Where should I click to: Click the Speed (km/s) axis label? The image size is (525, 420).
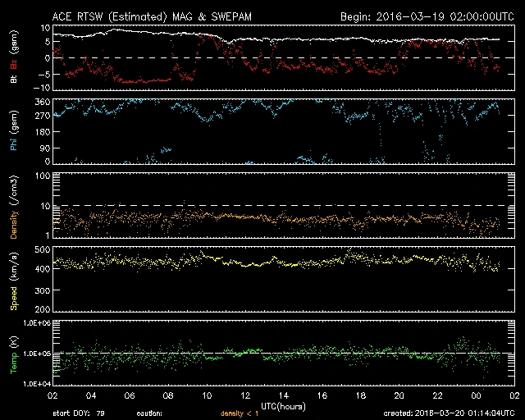click(14, 281)
